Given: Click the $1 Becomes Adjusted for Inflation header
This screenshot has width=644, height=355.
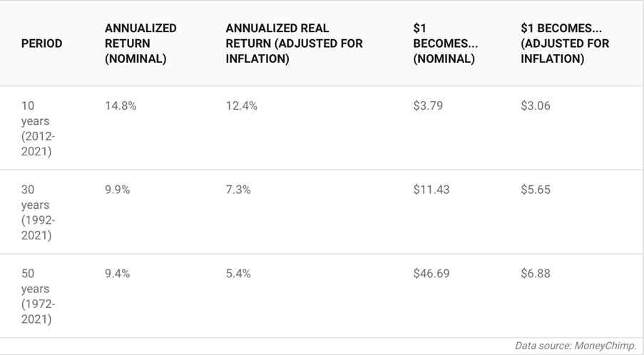Looking at the screenshot, I should pyautogui.click(x=565, y=43).
